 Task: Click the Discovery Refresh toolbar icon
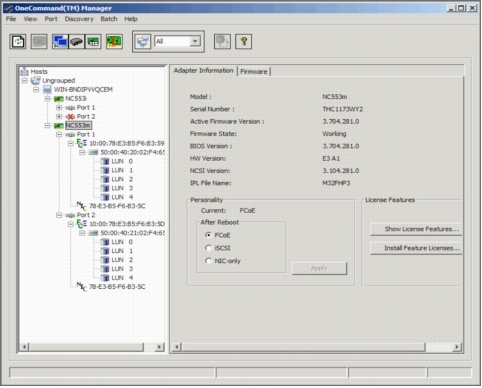point(18,42)
